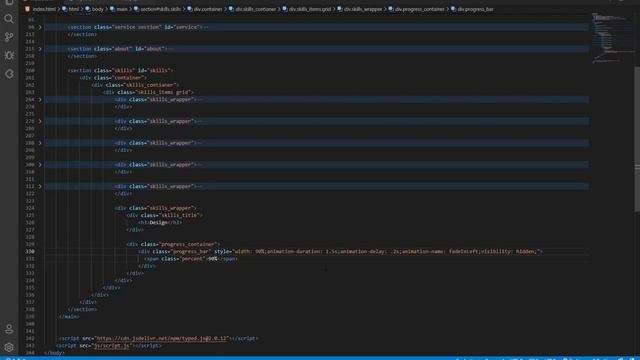Screen dimensions: 640x360
Task: Select the div.skills_wrapper breadcrumb
Action: [360, 9]
